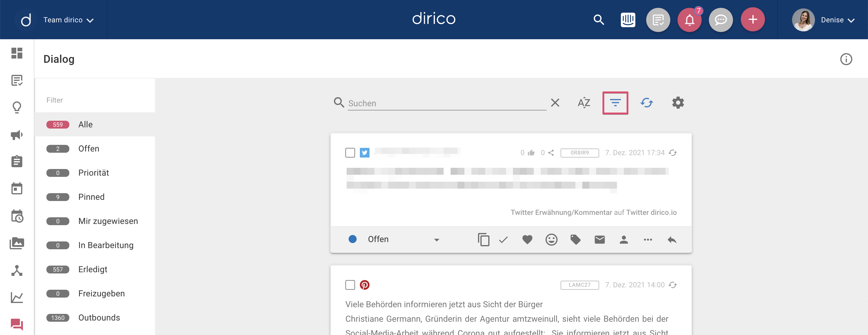Set sentiment with smiley icon
Image resolution: width=868 pixels, height=335 pixels.
coord(551,240)
